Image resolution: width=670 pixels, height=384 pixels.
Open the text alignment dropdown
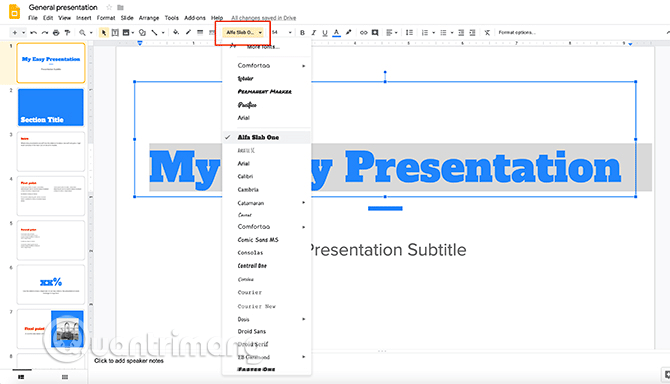[391, 32]
